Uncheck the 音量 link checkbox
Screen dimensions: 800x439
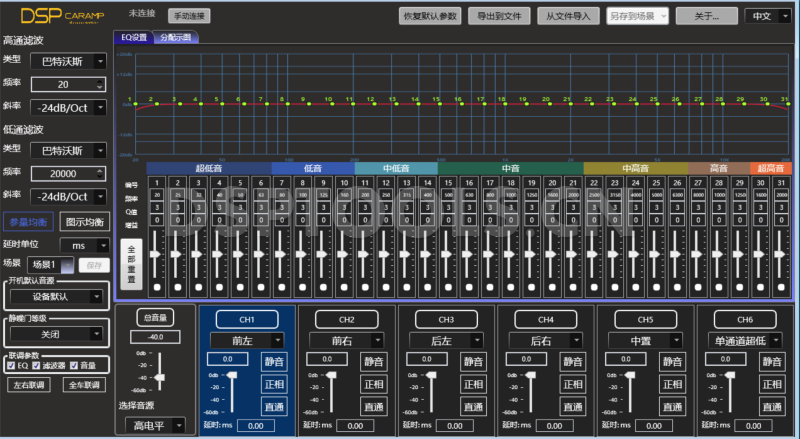pyautogui.click(x=74, y=365)
